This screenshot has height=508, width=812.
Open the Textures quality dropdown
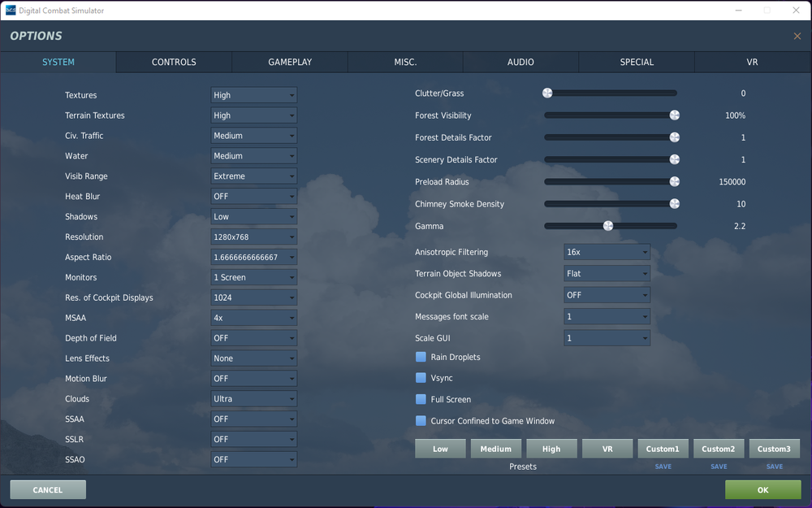[x=253, y=94]
